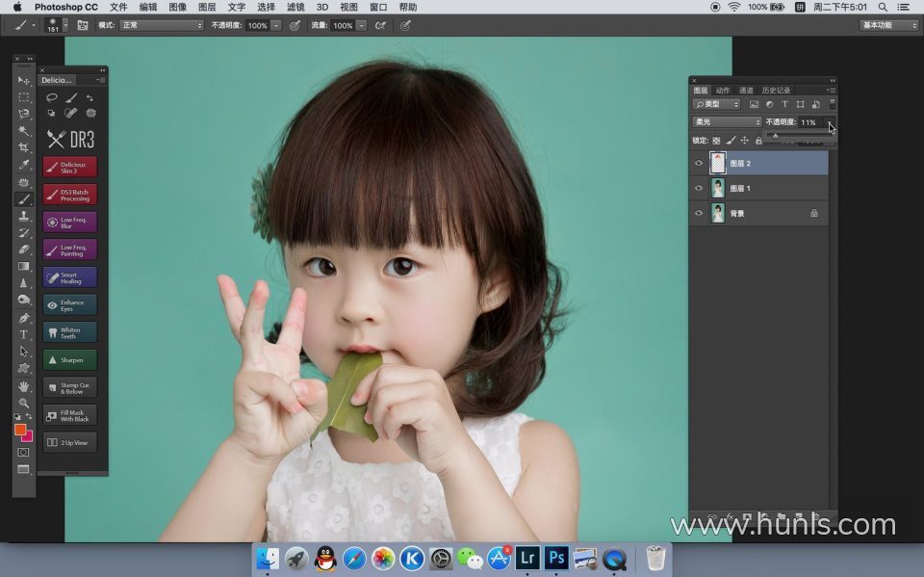Open the brush preset picker arrow
Screen dimensions: 924x577
pyautogui.click(x=65, y=25)
